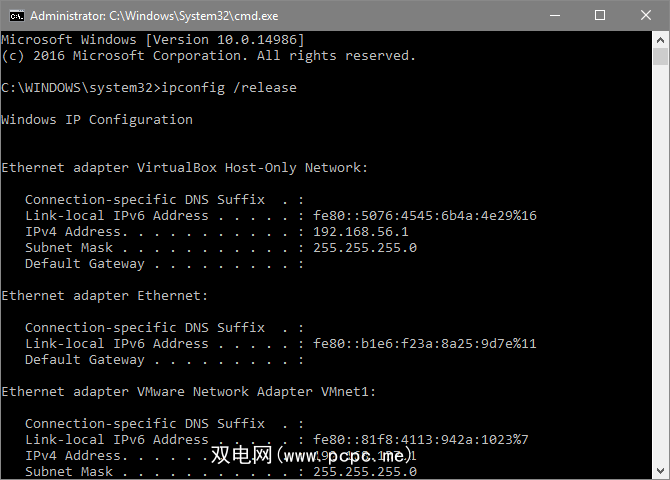This screenshot has width=670, height=480.
Task: Click the VirtualBox Host-Only Network adapter heading
Action: (x=185, y=168)
